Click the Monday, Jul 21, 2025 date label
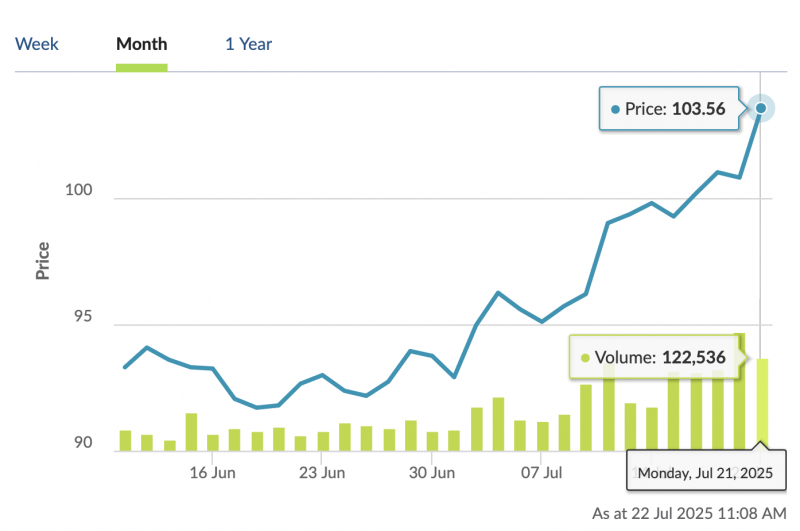Screen dimensions: 800x531 pyautogui.click(x=705, y=472)
